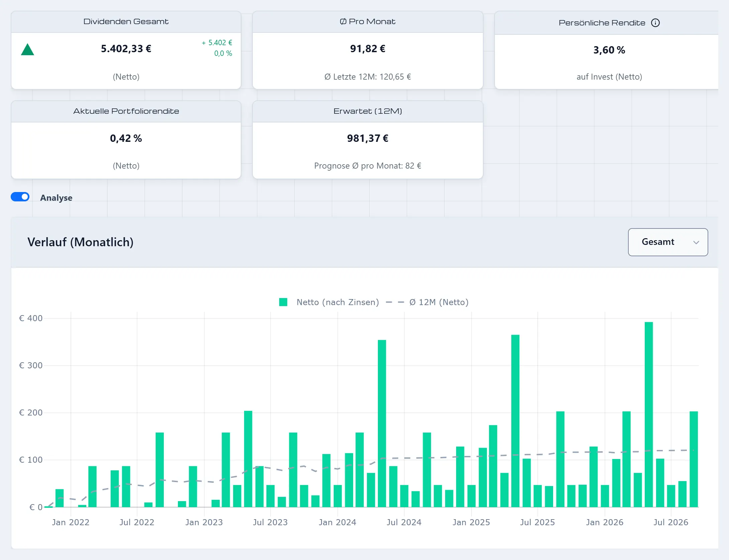The height and width of the screenshot is (560, 729).
Task: Click the Erwartet (12M) card header
Action: tap(368, 111)
